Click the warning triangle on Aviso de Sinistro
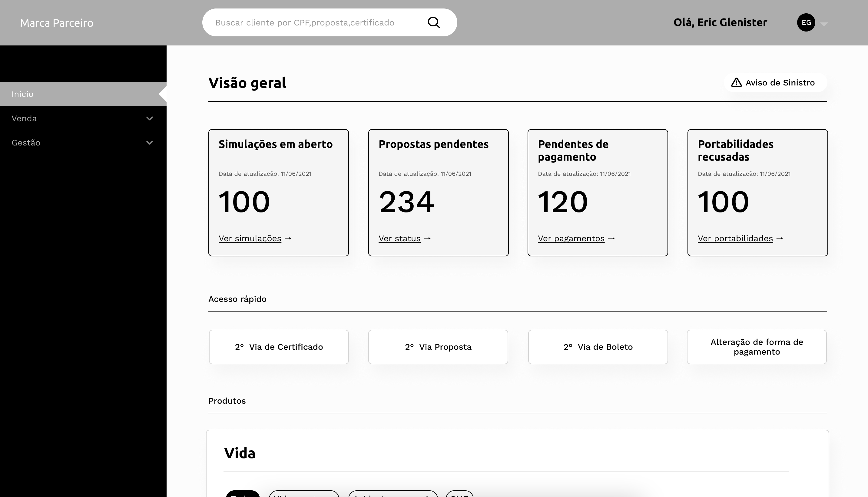The width and height of the screenshot is (868, 497). click(x=736, y=82)
